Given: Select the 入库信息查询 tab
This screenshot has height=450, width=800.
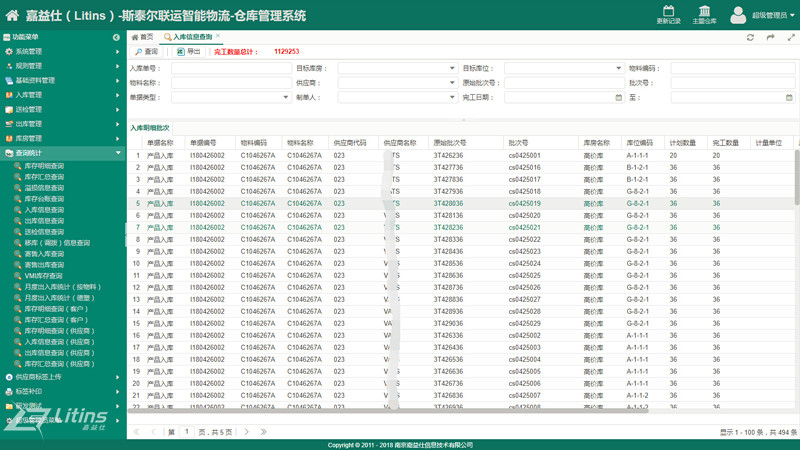Looking at the screenshot, I should coord(192,37).
